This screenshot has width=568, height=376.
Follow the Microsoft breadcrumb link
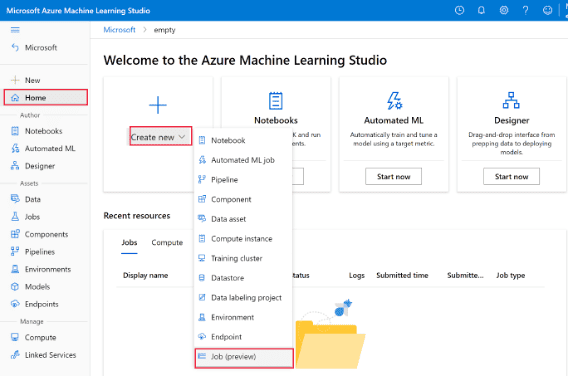pos(120,30)
